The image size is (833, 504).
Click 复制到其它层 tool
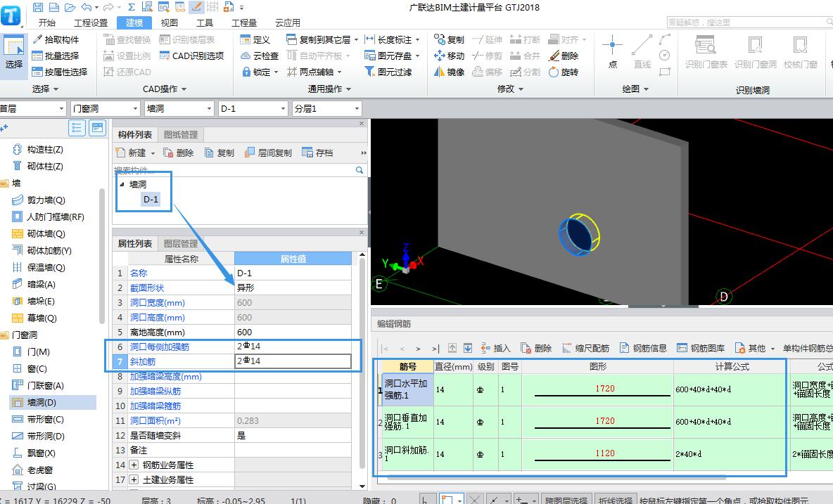pos(322,40)
